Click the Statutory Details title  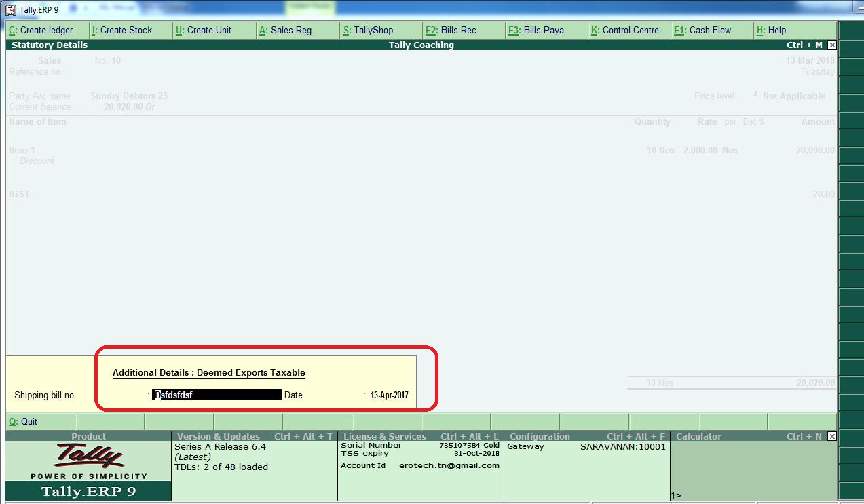pyautogui.click(x=50, y=45)
